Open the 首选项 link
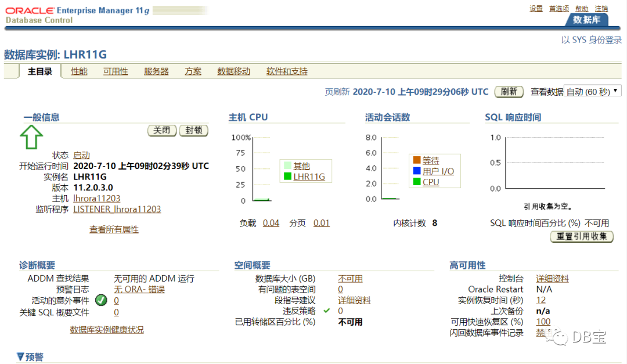This screenshot has height=364, width=627. (x=558, y=8)
